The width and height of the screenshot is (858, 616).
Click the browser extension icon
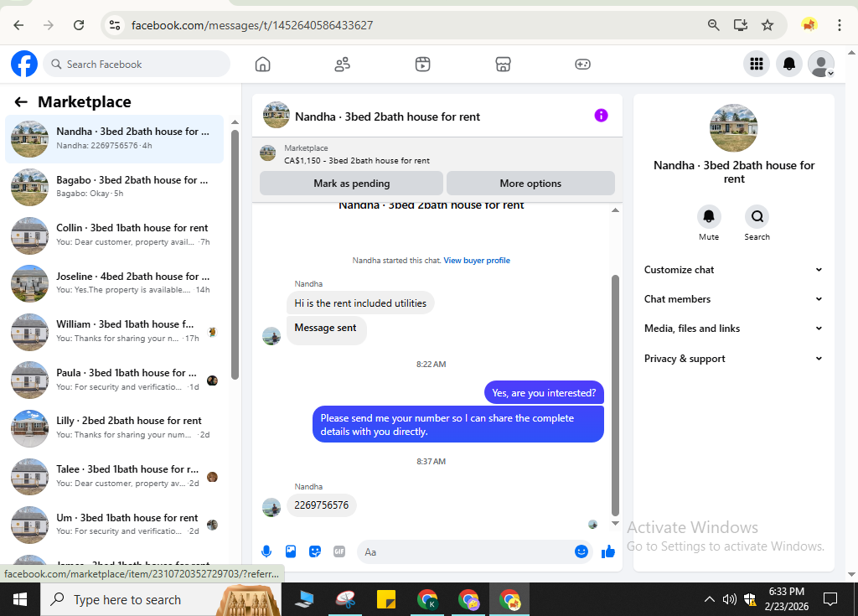click(x=809, y=25)
